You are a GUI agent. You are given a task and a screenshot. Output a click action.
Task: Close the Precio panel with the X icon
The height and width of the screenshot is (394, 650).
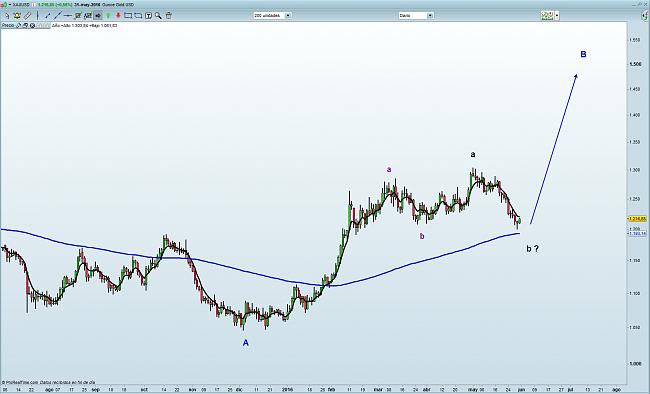tap(32, 25)
